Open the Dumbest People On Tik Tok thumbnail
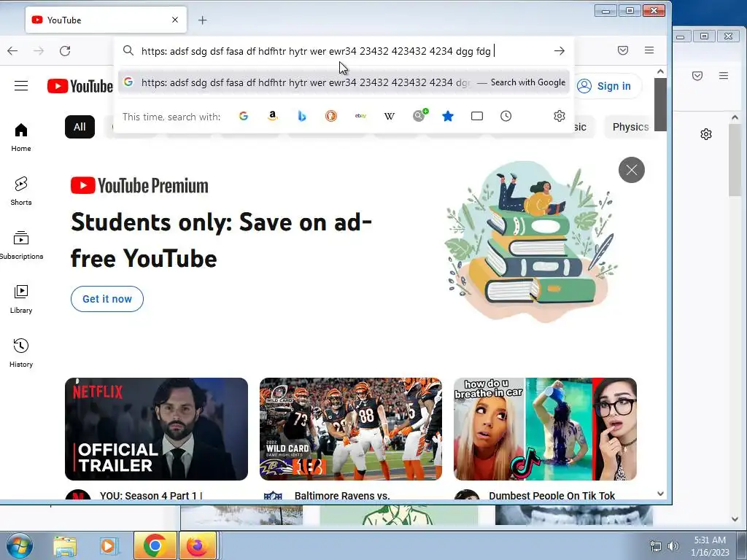Viewport: 747px width, 560px height. pyautogui.click(x=545, y=429)
